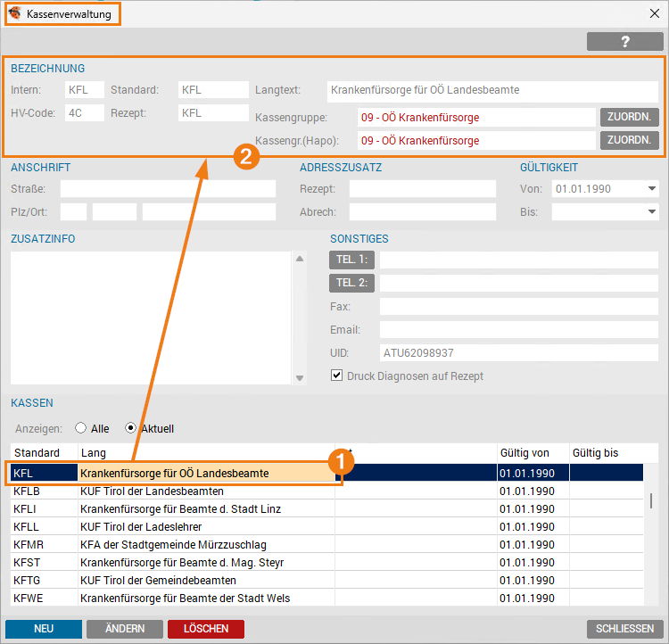Viewport: 669px width, 644px height.
Task: Click the Kassenverwaltung app icon in title bar
Action: 15,14
